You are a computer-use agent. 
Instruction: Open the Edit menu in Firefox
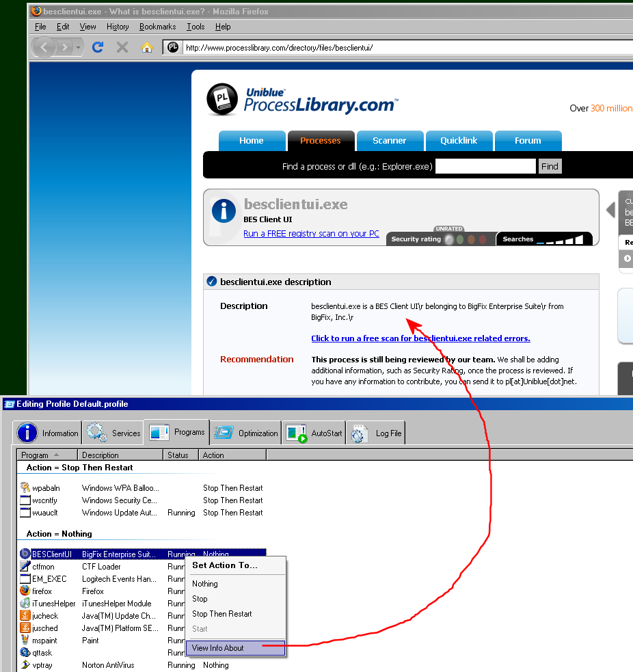[63, 27]
